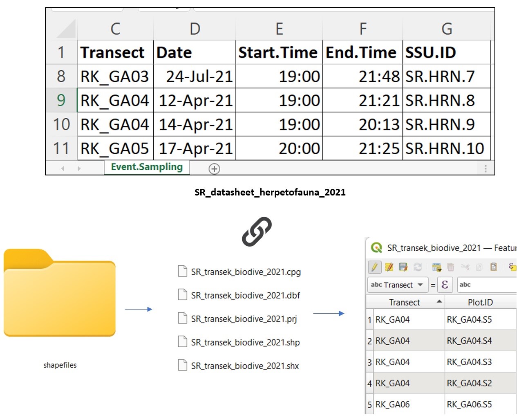Image resolution: width=519 pixels, height=420 pixels.
Task: Click the SSU.ID header cell
Action: click(x=447, y=52)
